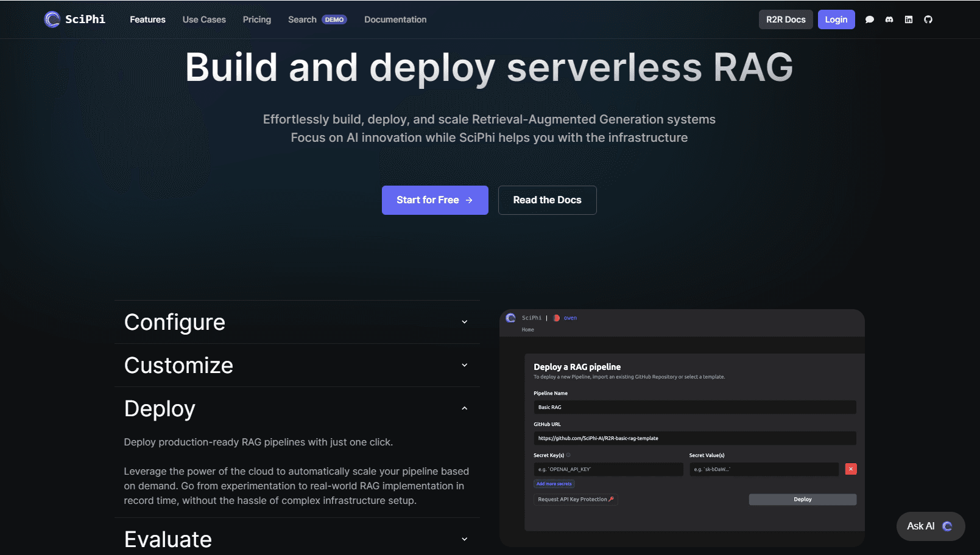Open the Search demo link
980x555 pixels.
[317, 19]
